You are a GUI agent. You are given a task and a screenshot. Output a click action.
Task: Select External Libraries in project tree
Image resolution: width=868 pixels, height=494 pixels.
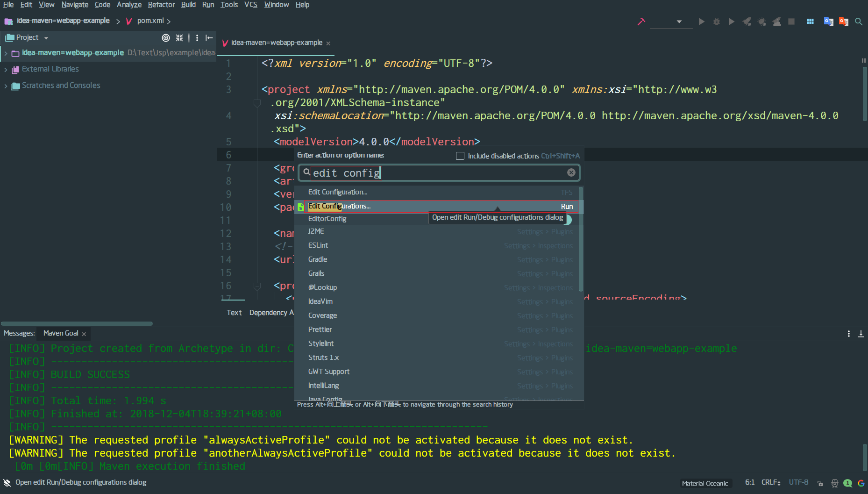(50, 69)
